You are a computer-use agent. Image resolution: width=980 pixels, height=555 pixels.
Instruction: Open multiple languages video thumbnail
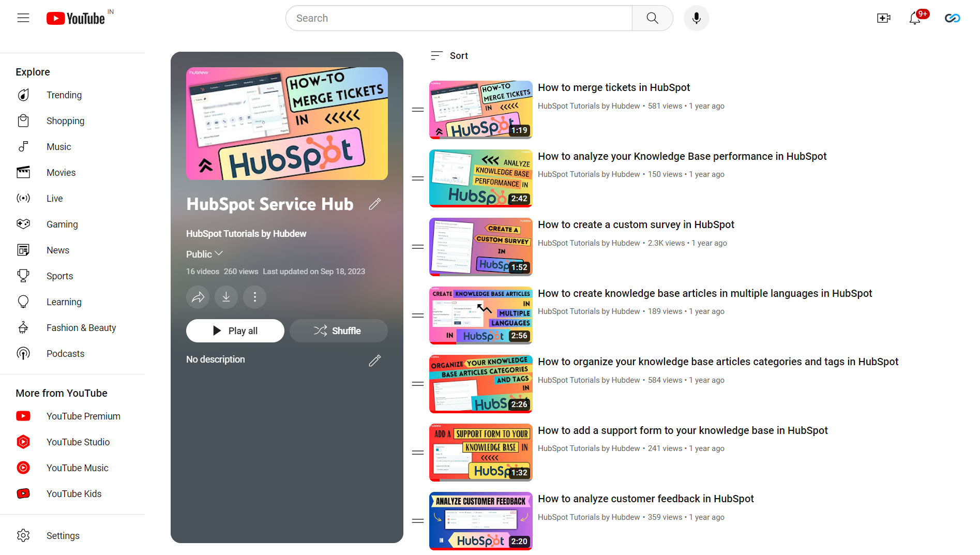pos(481,316)
